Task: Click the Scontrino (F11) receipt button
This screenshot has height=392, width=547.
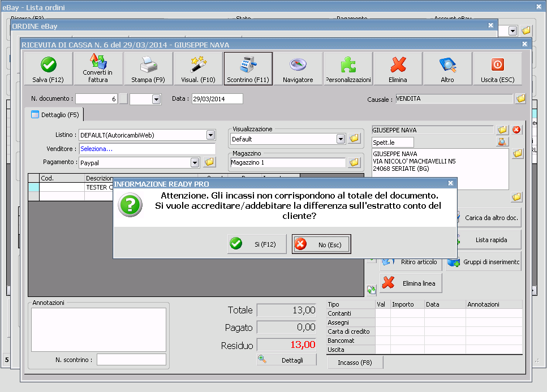Action: point(248,68)
